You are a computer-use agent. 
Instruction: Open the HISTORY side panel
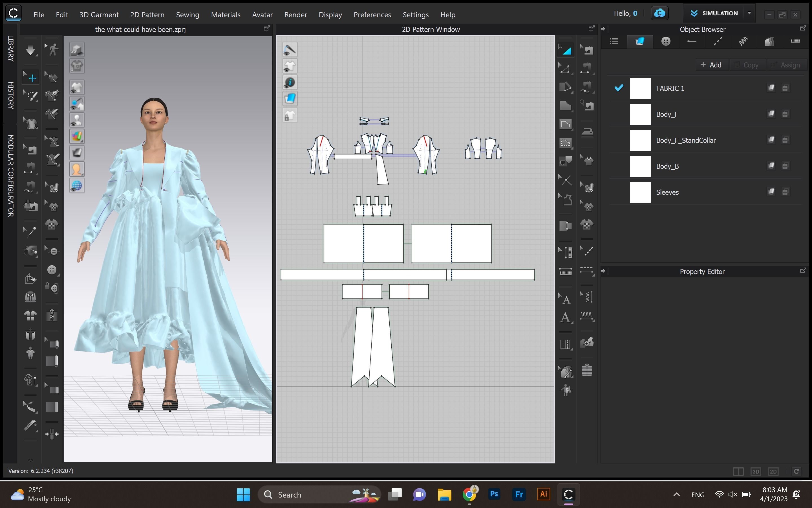point(11,95)
